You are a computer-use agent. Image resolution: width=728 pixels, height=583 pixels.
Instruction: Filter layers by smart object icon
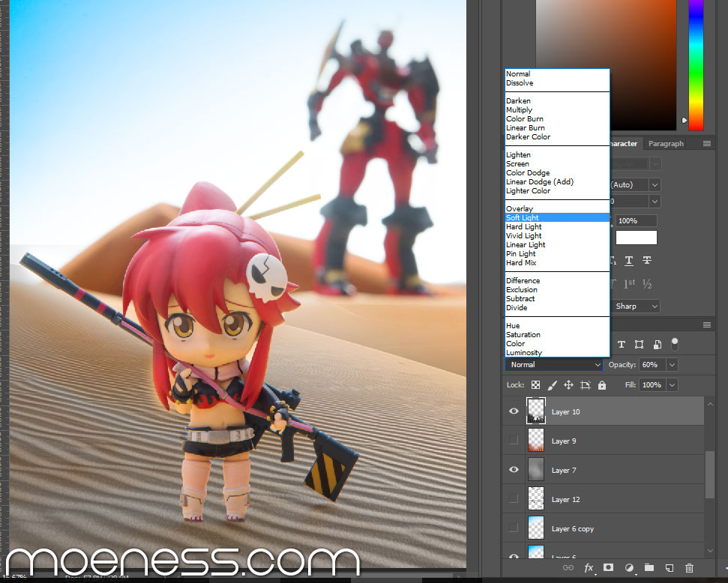pos(658,344)
